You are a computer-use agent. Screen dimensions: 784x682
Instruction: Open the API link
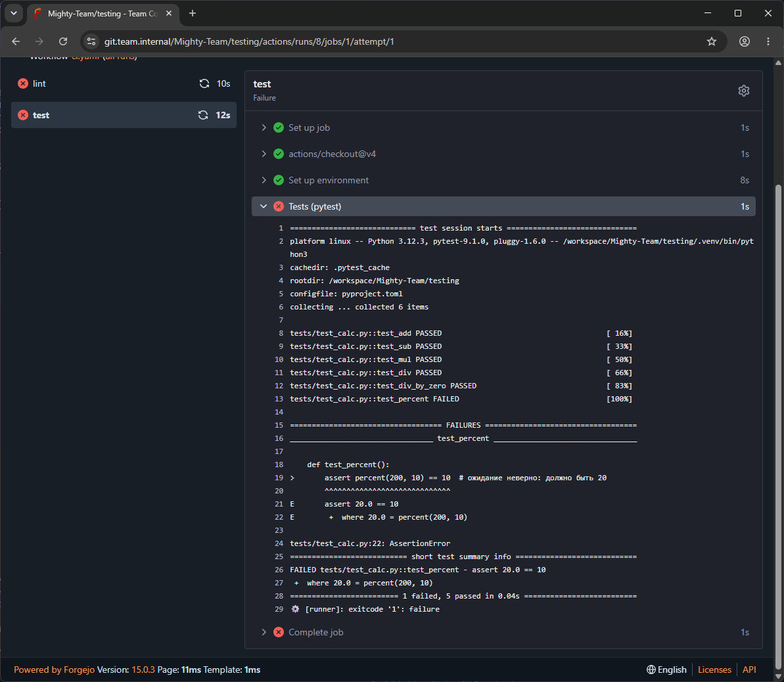click(749, 670)
